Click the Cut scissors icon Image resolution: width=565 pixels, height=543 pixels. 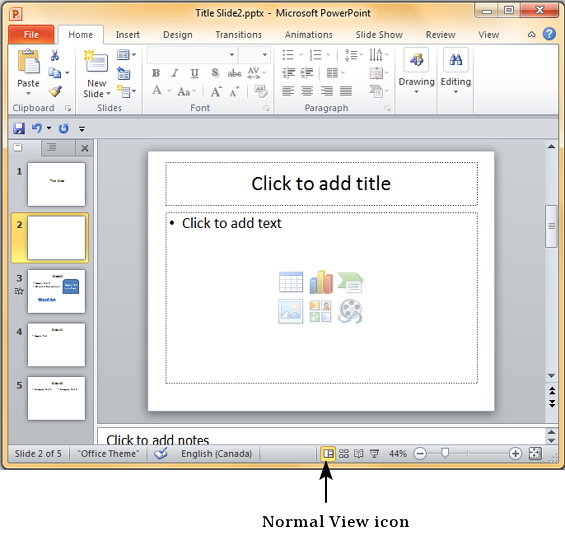click(x=54, y=55)
